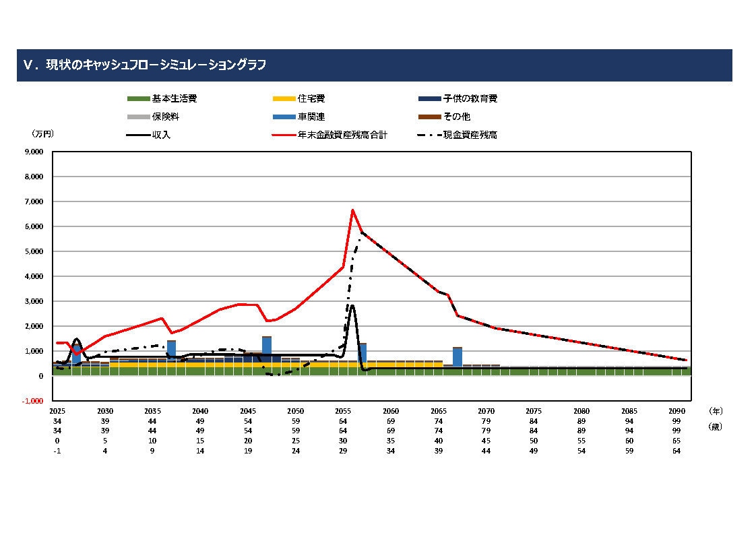Click the dash-dot line sample for 現金資産残高
Viewport: 756px width, 535px height.
click(430, 135)
